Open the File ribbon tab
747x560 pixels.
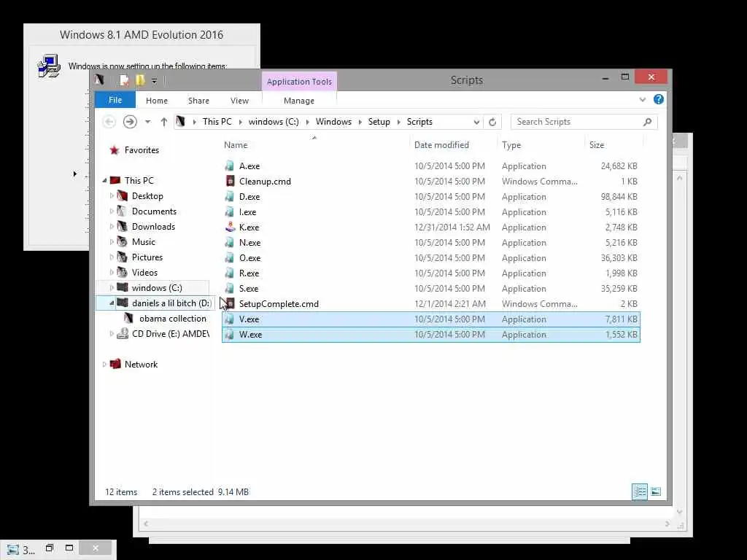pyautogui.click(x=115, y=100)
